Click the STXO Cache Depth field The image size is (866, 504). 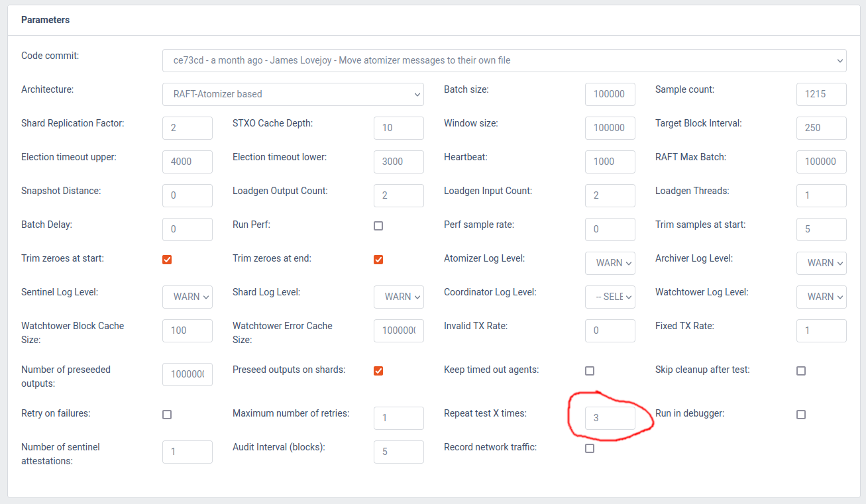(x=399, y=128)
